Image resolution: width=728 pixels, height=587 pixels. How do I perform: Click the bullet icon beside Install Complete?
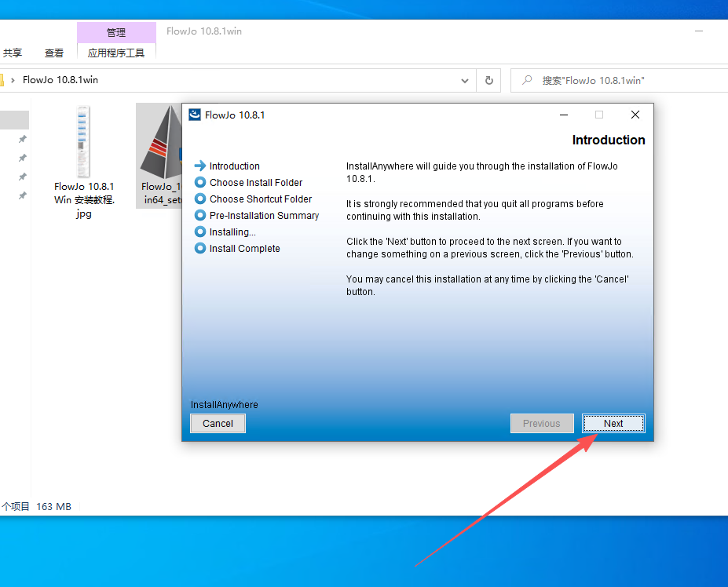coord(199,248)
